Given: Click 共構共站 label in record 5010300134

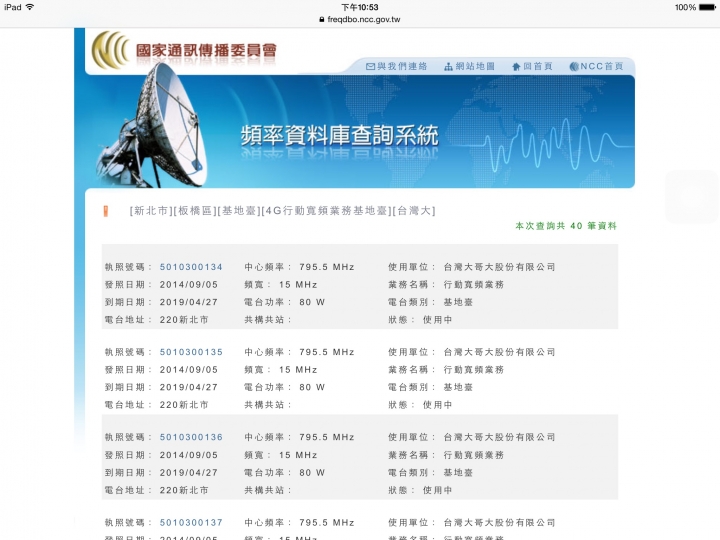Looking at the screenshot, I should coord(268,320).
